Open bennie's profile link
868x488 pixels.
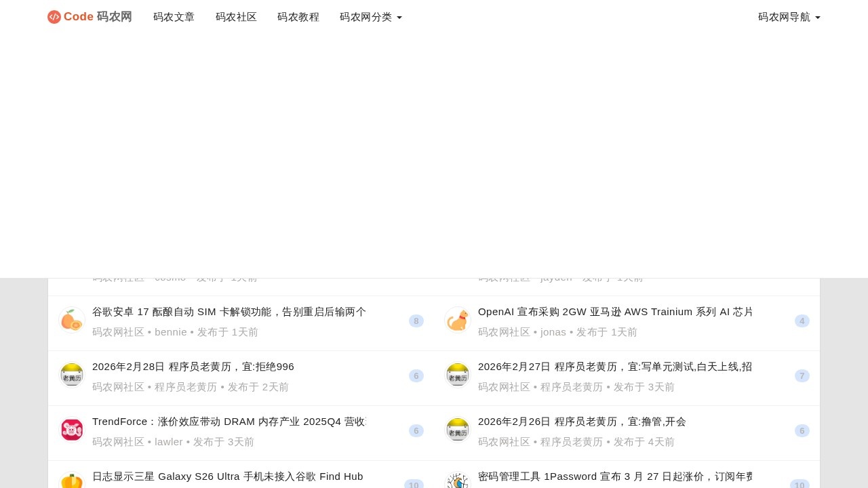171,332
